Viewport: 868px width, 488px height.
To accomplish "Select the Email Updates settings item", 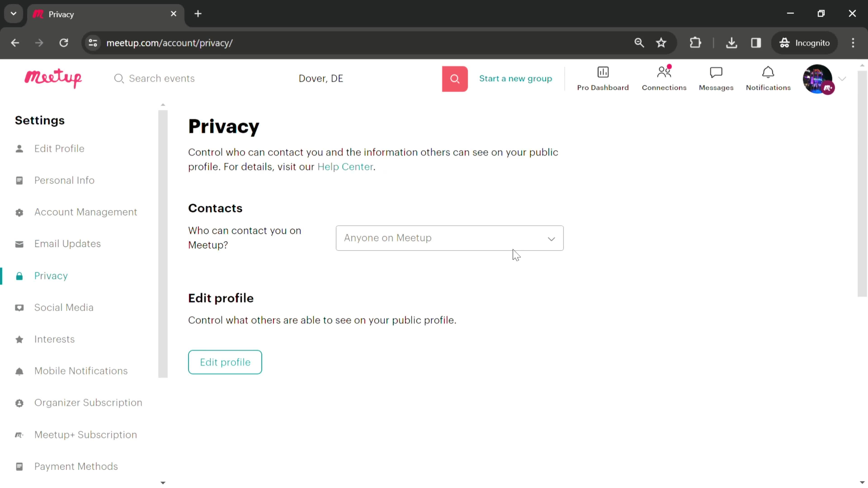I will tap(67, 244).
